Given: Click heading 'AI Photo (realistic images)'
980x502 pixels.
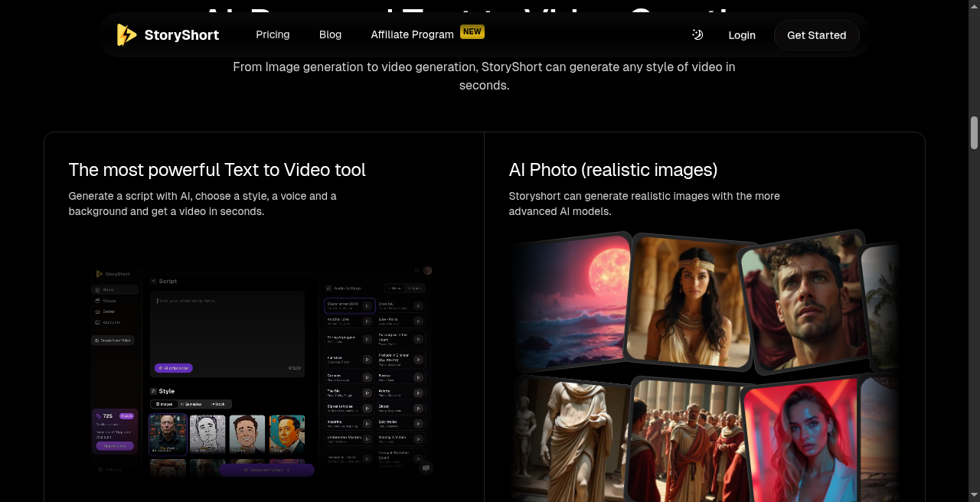Looking at the screenshot, I should click(613, 170).
